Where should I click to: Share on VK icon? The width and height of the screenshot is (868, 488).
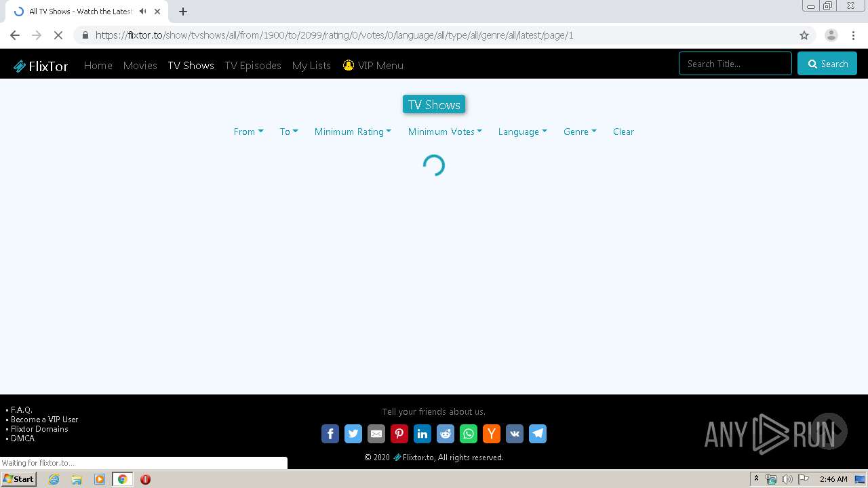[515, 434]
